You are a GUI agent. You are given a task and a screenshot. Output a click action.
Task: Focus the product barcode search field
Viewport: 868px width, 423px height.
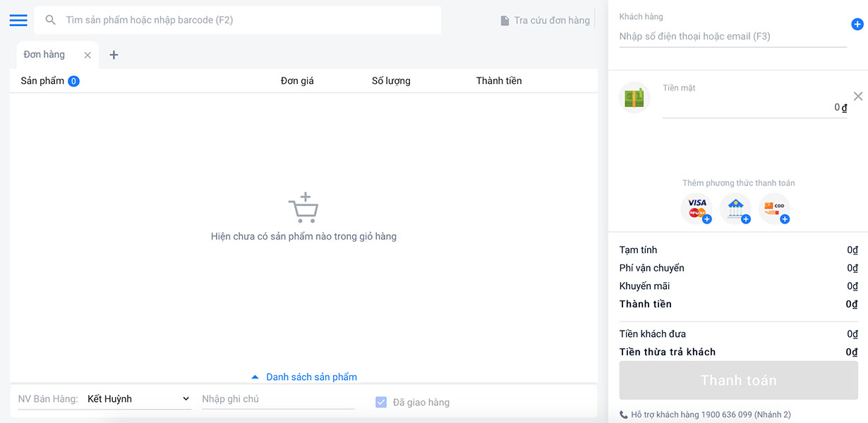(247, 20)
